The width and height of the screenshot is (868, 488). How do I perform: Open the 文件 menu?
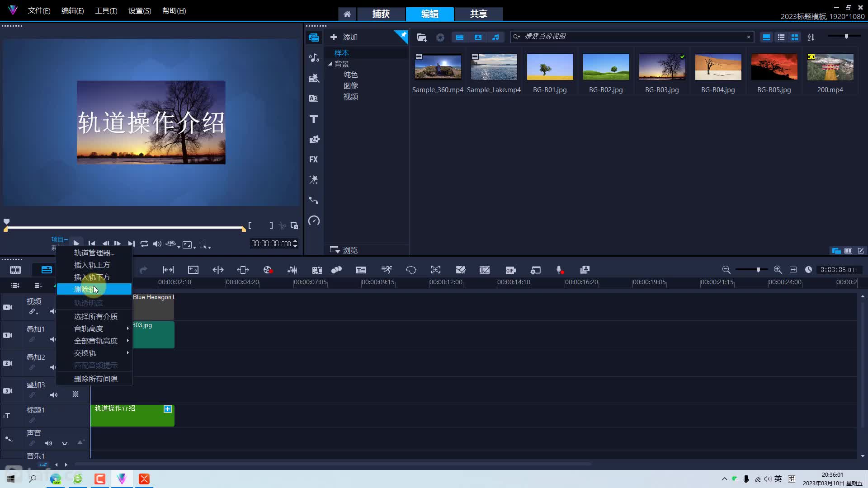coord(39,11)
